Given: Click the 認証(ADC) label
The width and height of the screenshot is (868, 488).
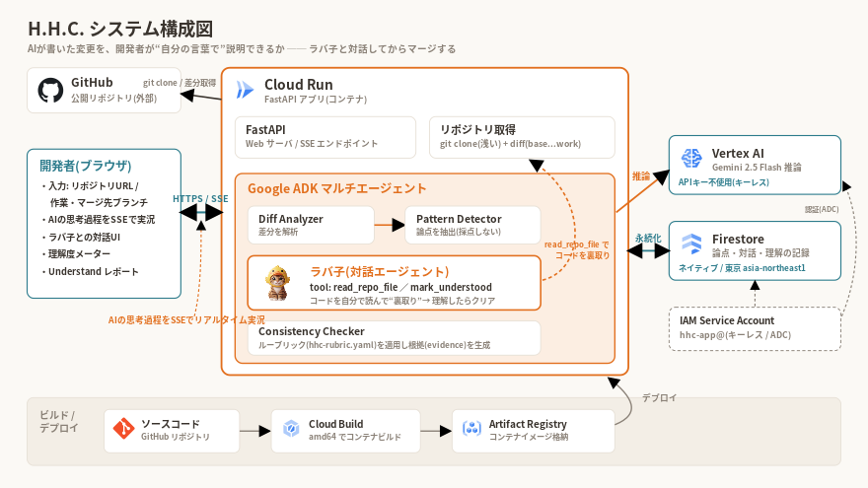Looking at the screenshot, I should [822, 209].
